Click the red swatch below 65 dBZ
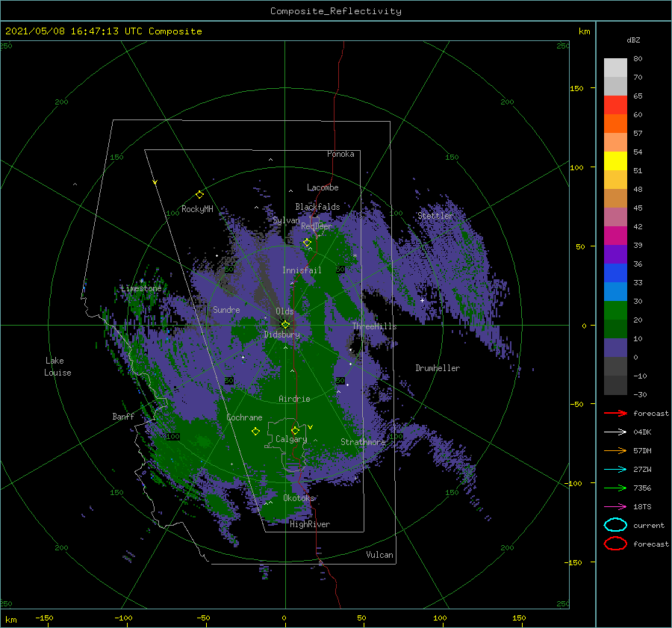Viewport: 672px width, 628px height. click(x=615, y=105)
